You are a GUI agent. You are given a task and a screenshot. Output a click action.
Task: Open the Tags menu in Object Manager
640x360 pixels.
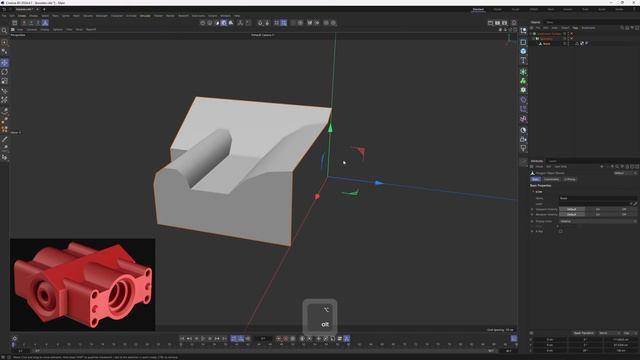[575, 28]
